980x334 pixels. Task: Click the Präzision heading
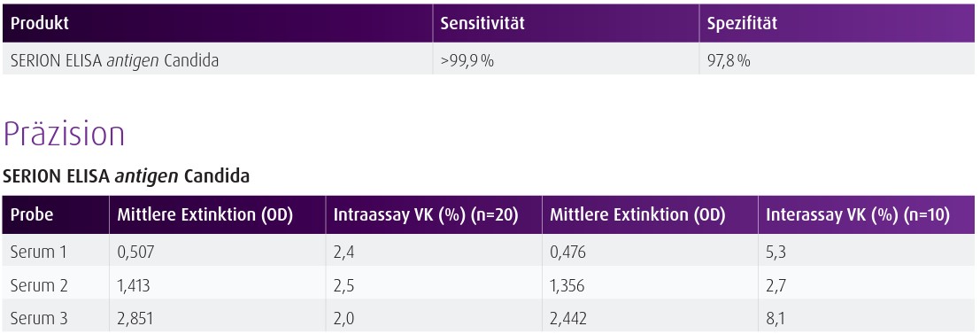pyautogui.click(x=64, y=132)
